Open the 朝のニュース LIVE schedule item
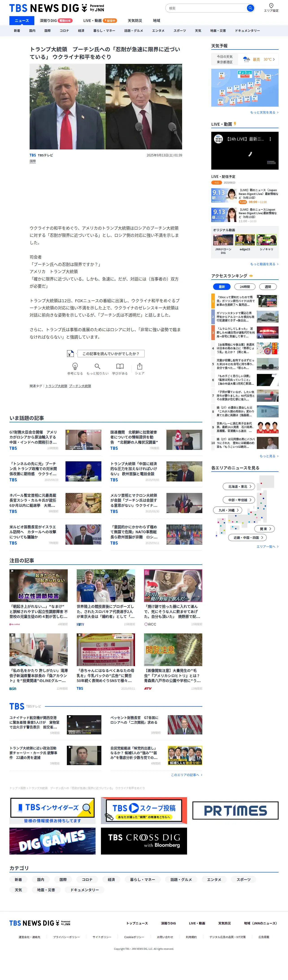 [x=244, y=196]
